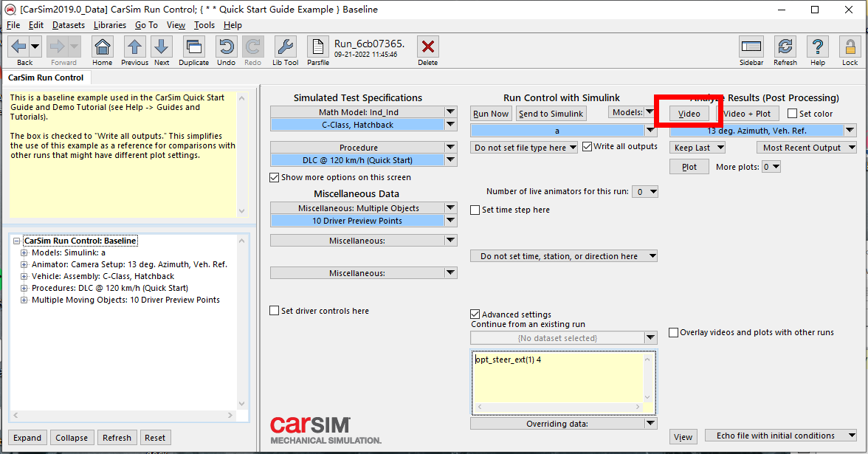Delete this dataset with red X
The image size is (868, 454).
428,47
